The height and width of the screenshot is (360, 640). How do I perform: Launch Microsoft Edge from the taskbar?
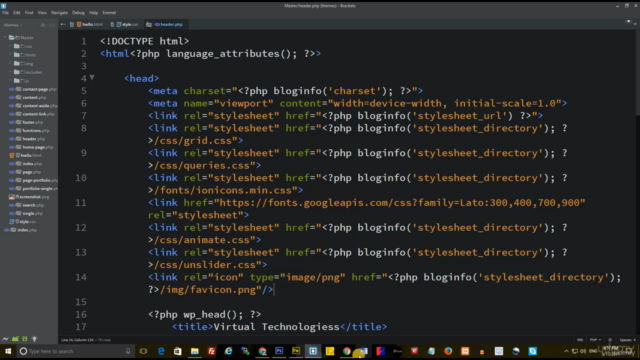[161, 351]
